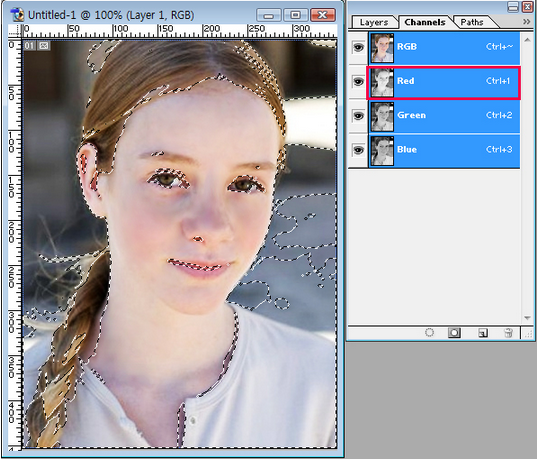Create new channel icon
This screenshot has width=537, height=460.
point(483,333)
